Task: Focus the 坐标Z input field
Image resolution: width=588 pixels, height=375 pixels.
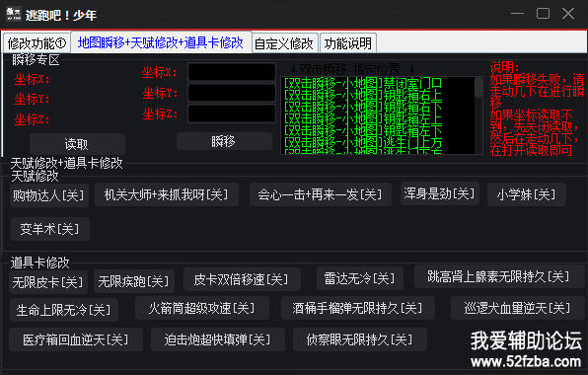Action: click(x=232, y=113)
